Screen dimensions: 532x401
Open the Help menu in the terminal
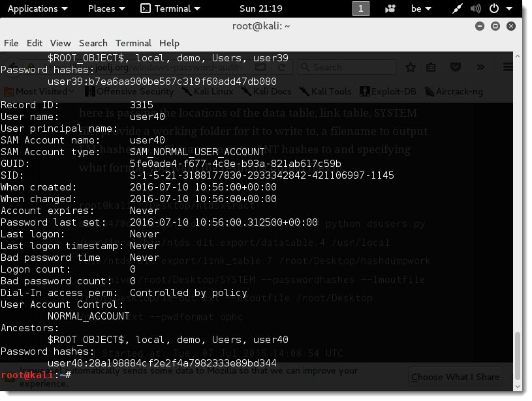[x=169, y=43]
